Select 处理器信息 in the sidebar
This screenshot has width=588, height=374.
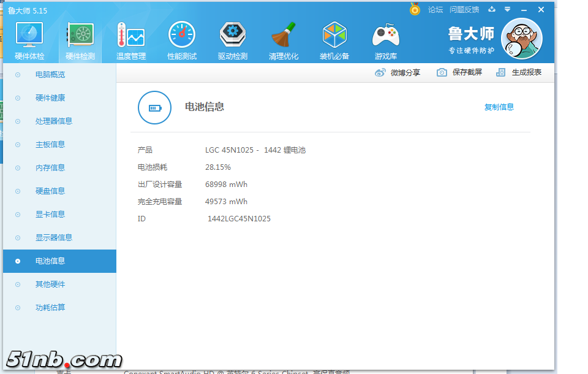[54, 121]
